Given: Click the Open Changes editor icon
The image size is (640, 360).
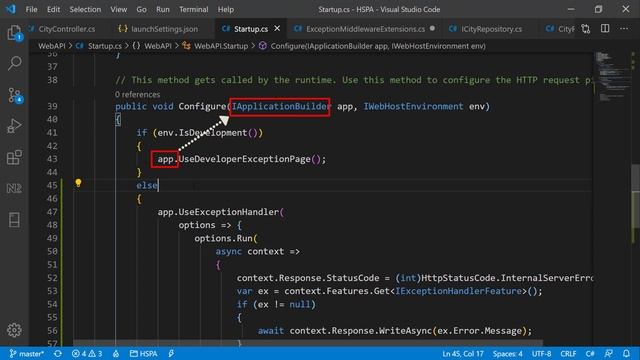Looking at the screenshot, I should click(586, 29).
